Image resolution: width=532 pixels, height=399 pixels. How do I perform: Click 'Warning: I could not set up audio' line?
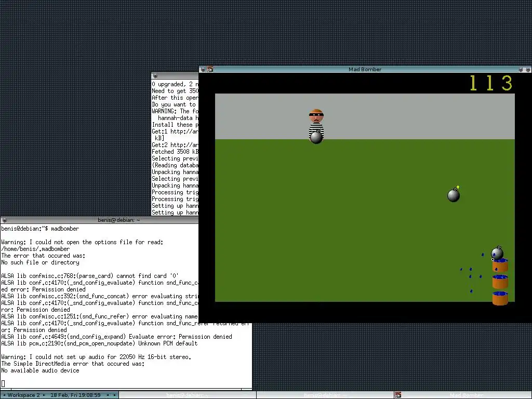tap(96, 357)
